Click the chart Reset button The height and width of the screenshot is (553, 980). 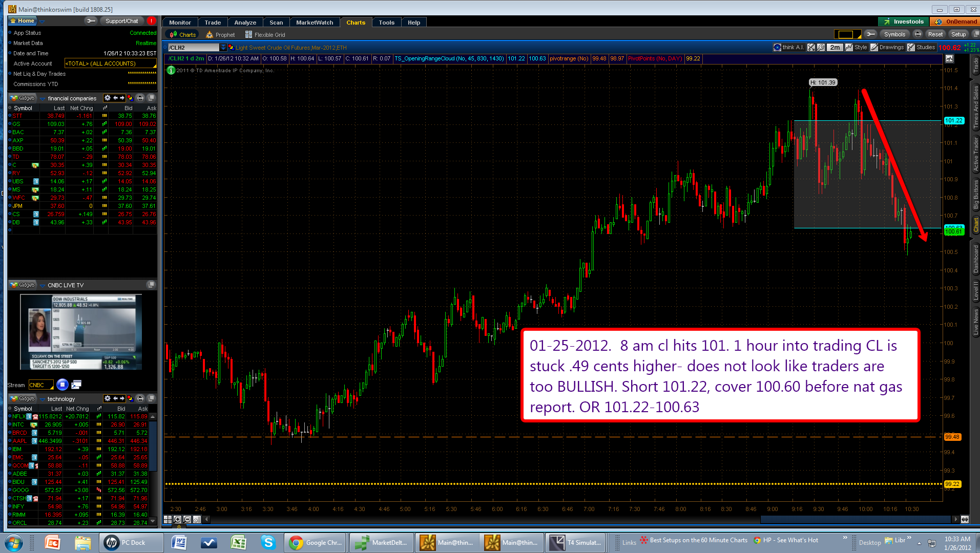pos(935,34)
